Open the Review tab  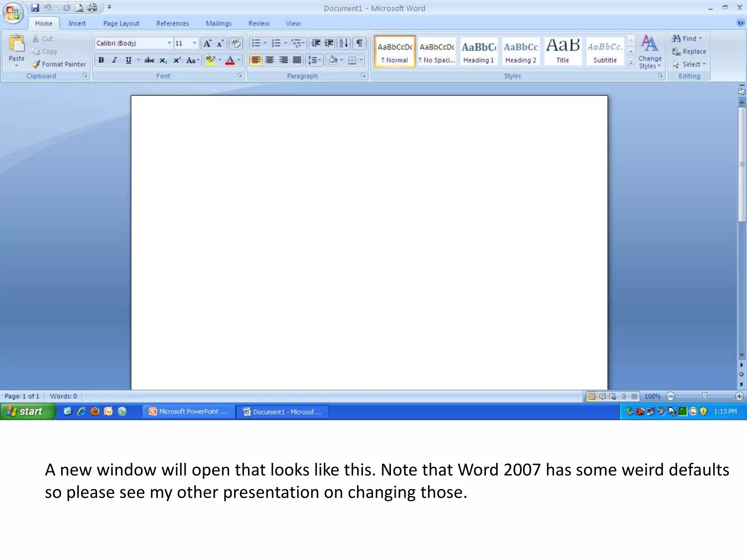point(259,23)
